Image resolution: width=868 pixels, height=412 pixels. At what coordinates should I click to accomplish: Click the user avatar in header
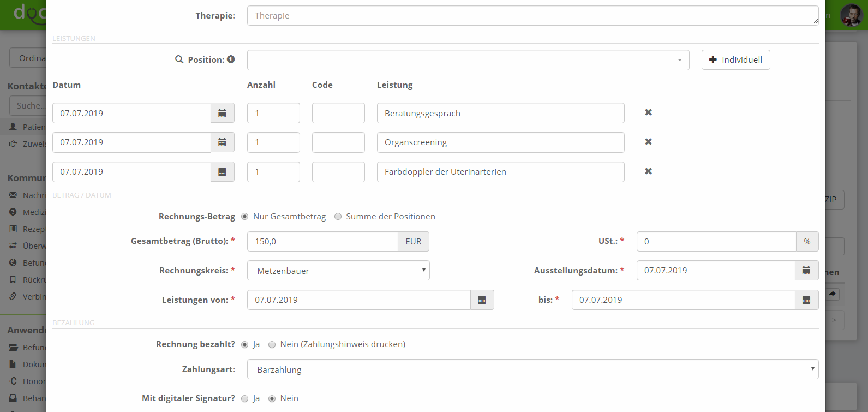[851, 15]
